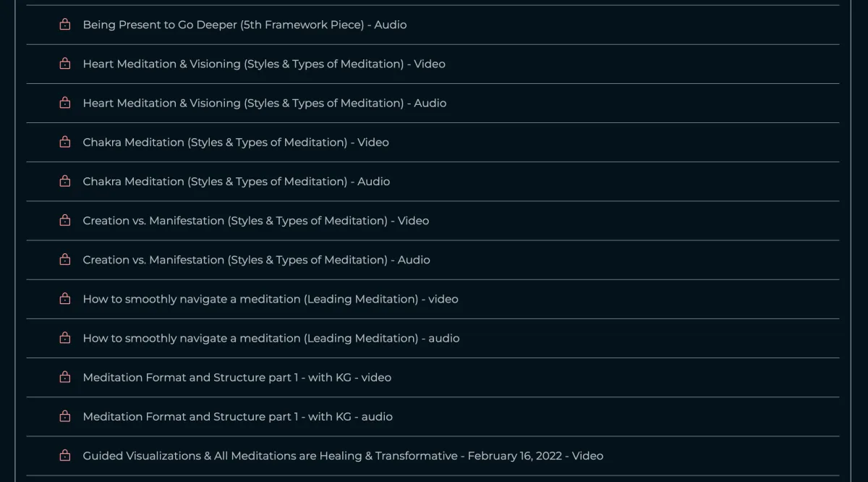This screenshot has height=482, width=868.
Task: Click lock icon beside Chakra Meditation Audio
Action: tap(65, 181)
